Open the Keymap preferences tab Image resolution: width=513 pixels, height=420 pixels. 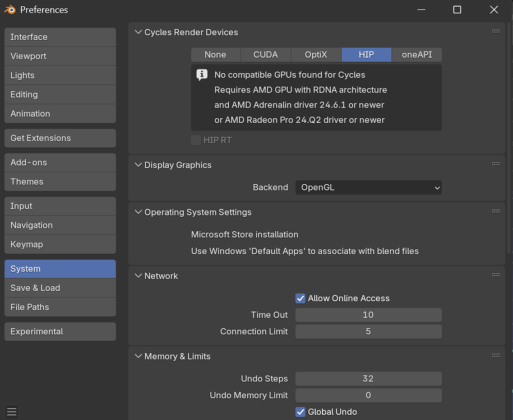tap(60, 244)
